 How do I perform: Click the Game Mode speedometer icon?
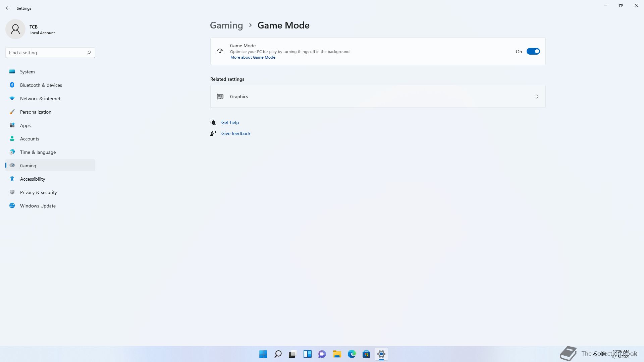(x=220, y=51)
